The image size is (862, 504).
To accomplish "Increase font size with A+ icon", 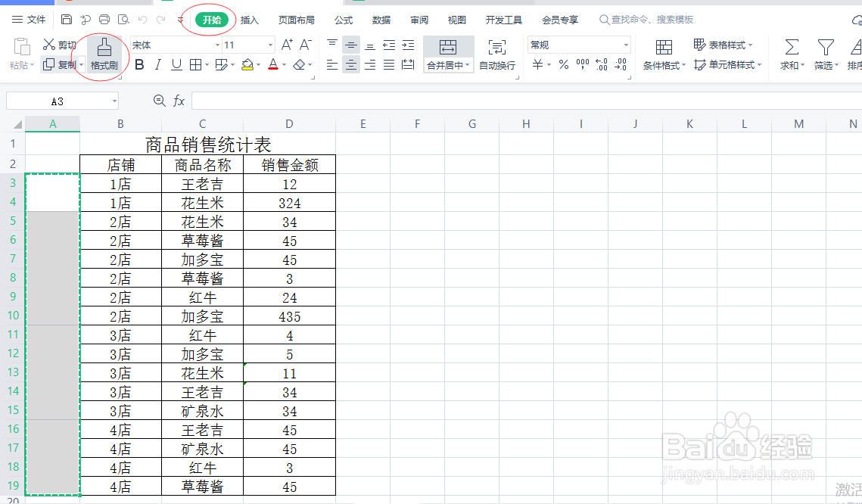I will [x=286, y=45].
